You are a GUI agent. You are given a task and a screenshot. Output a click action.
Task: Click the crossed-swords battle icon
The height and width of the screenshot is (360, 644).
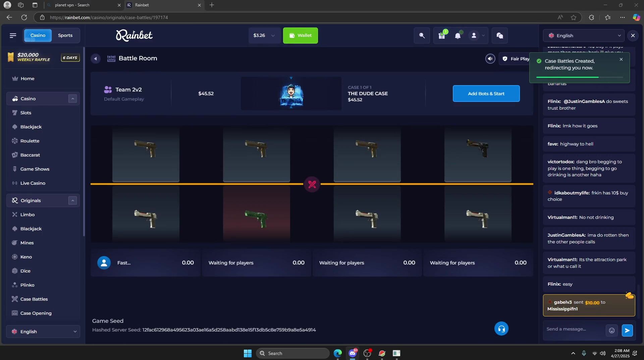[312, 184]
